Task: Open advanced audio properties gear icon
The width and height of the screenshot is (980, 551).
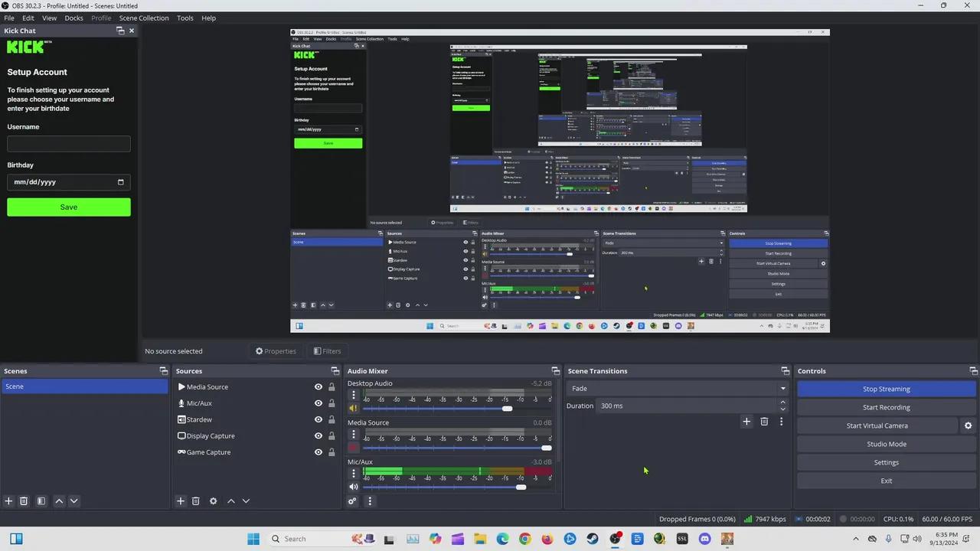Action: tap(352, 501)
